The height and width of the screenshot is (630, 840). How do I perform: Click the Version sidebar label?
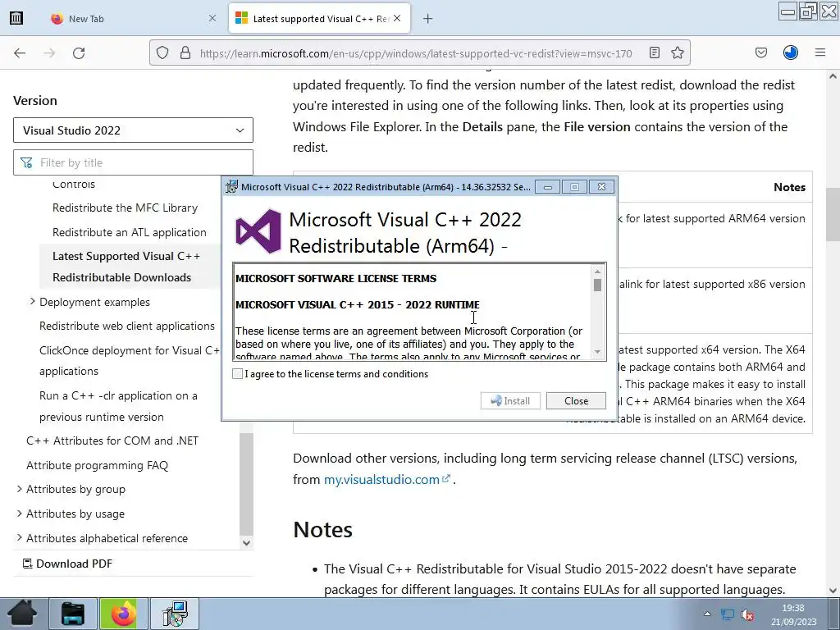tap(34, 100)
